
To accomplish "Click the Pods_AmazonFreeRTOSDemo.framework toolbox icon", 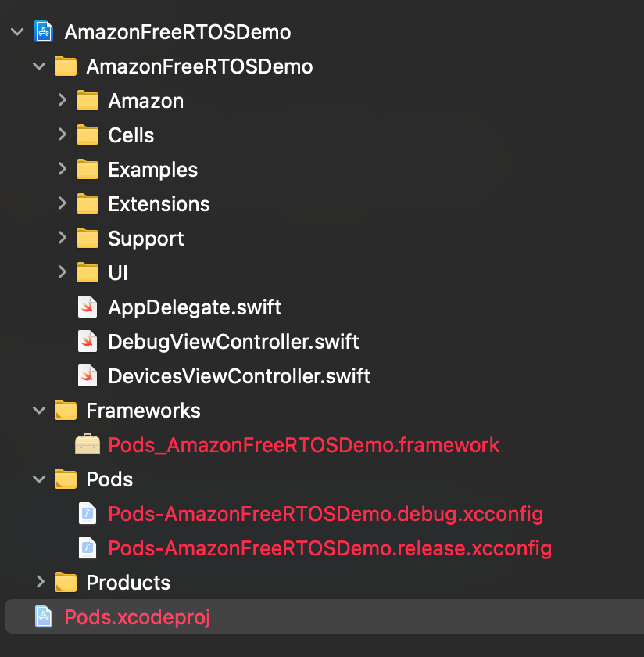I will (88, 444).
